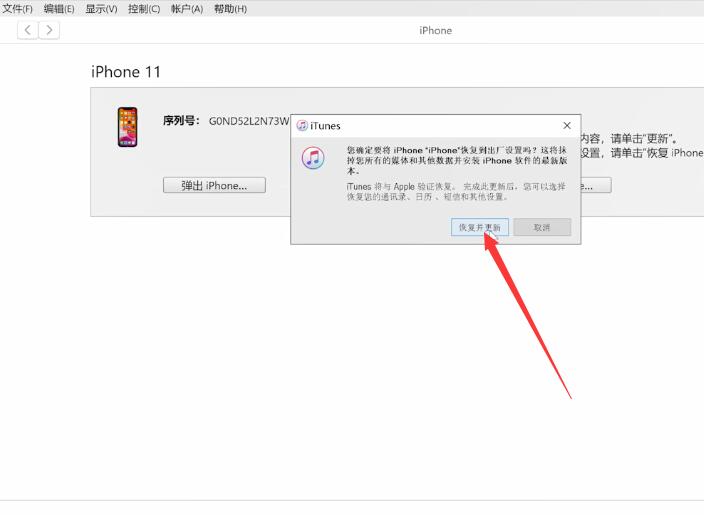Click the partially hidden button behind the dialog
This screenshot has height=515, width=704.
point(596,185)
